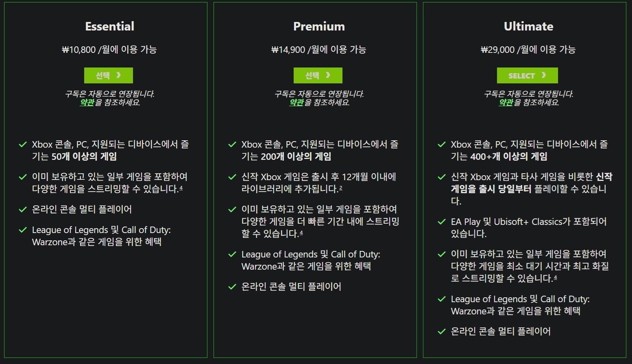Click the checkmark beside Premium 200개 이상의 게임

coord(232,144)
